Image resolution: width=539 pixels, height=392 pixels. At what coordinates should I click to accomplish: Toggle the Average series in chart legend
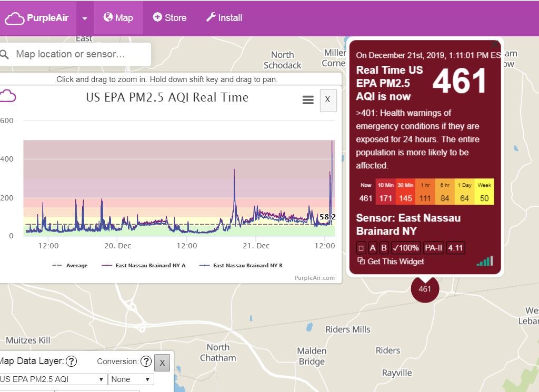pos(70,266)
